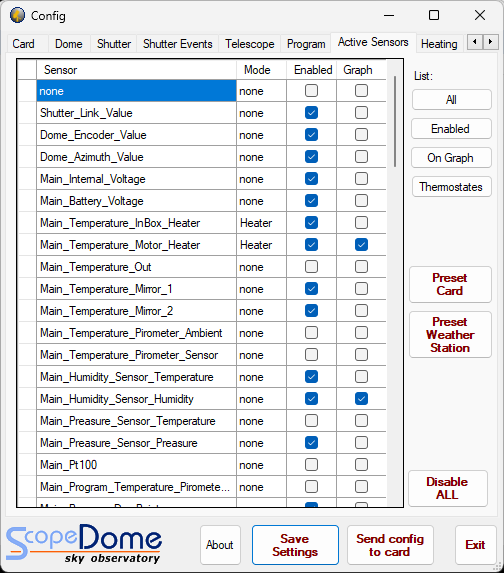
Task: Exit the Config window
Action: point(475,544)
